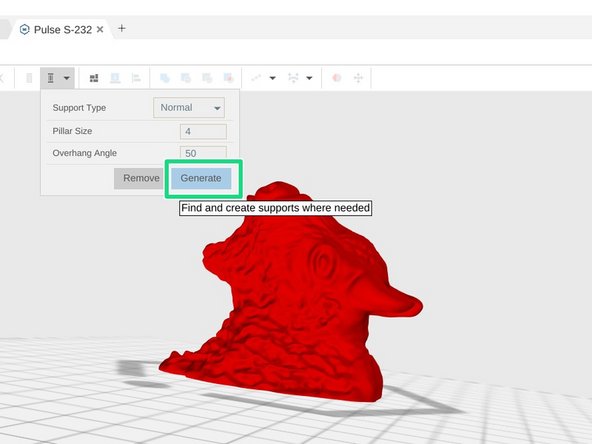Viewport: 592px width, 444px height.
Task: Click the Overhang Angle label
Action: (x=85, y=153)
